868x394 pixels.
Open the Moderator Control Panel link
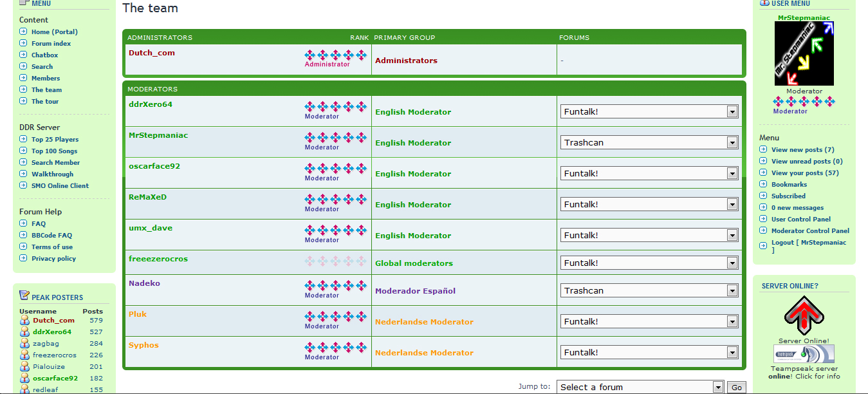pyautogui.click(x=810, y=231)
